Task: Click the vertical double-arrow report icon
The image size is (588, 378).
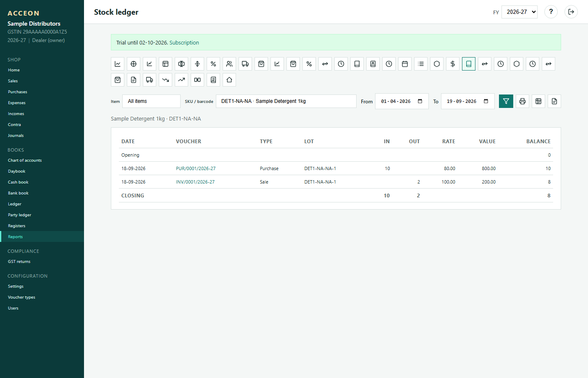Action: pyautogui.click(x=197, y=64)
